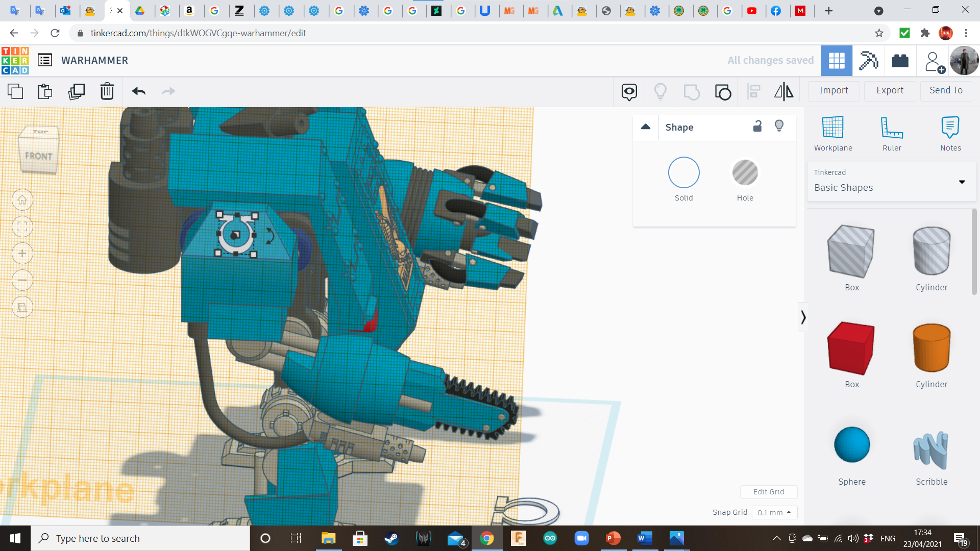
Task: Click the Edit Grid button
Action: (x=768, y=492)
